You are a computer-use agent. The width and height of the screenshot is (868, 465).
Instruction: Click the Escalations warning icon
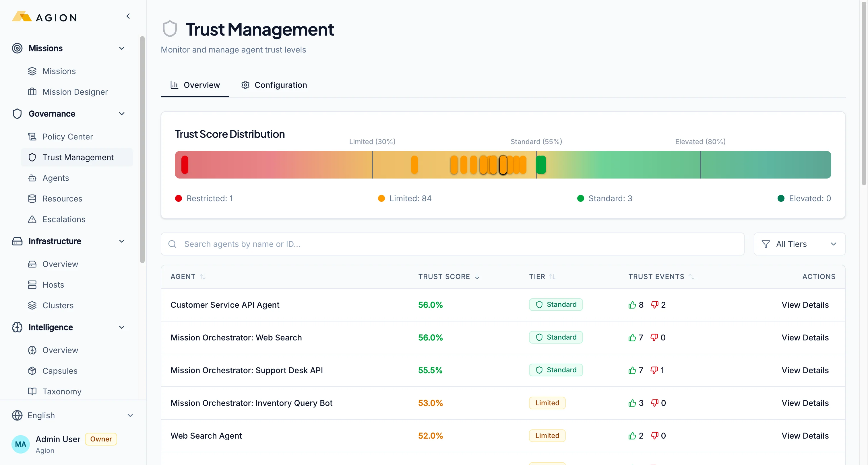(32, 219)
